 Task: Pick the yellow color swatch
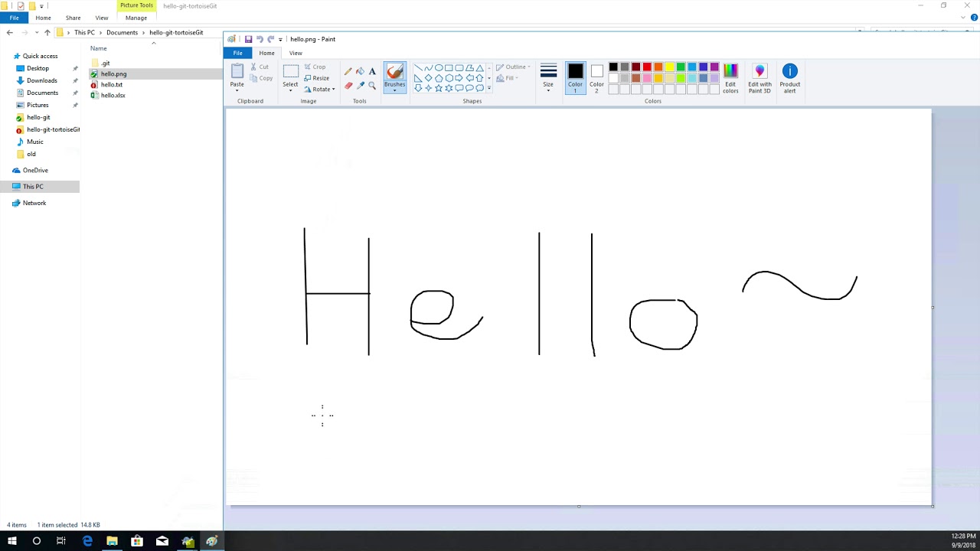point(670,67)
